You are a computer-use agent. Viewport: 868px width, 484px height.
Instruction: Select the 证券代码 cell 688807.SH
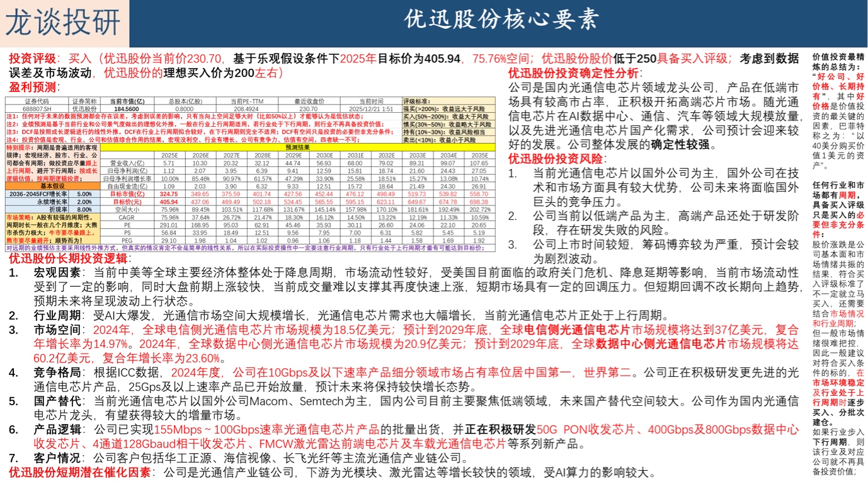[37, 109]
